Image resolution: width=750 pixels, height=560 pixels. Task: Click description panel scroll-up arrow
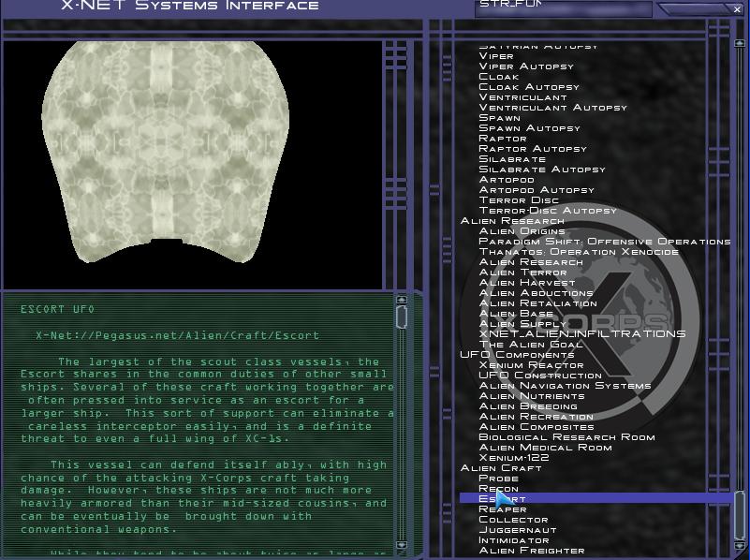click(402, 300)
